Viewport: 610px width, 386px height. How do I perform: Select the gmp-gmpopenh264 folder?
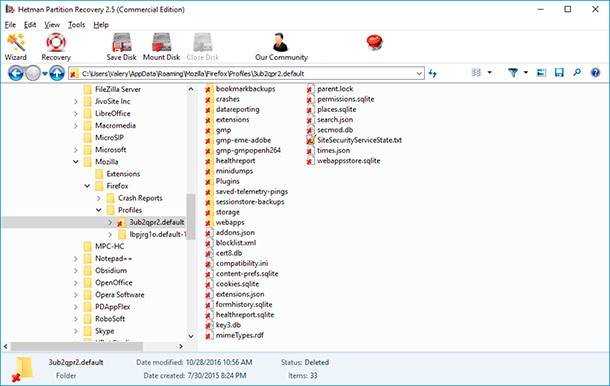(x=243, y=151)
